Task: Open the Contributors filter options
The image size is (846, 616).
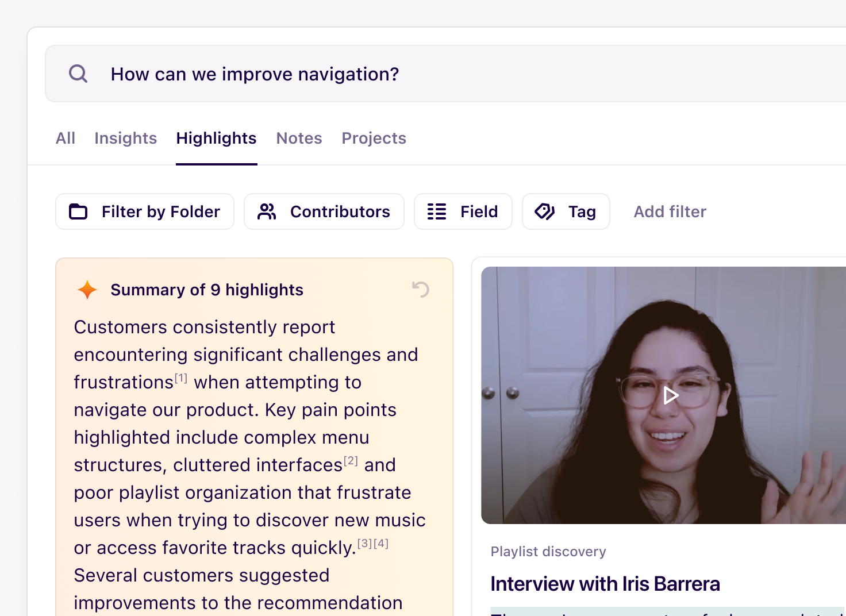Action: tap(324, 211)
